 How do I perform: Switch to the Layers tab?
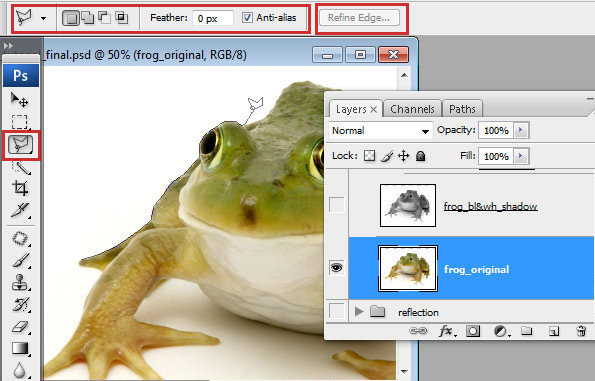(351, 110)
